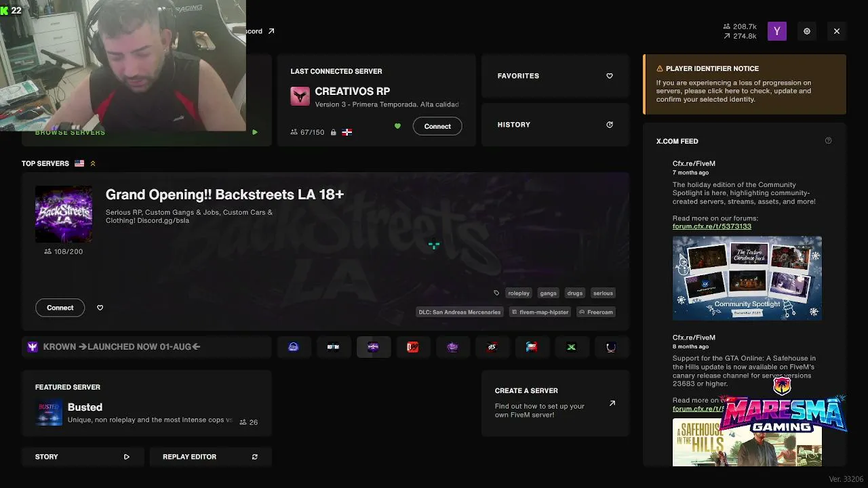Toggle the green heart on CREATIVOS RP

397,126
